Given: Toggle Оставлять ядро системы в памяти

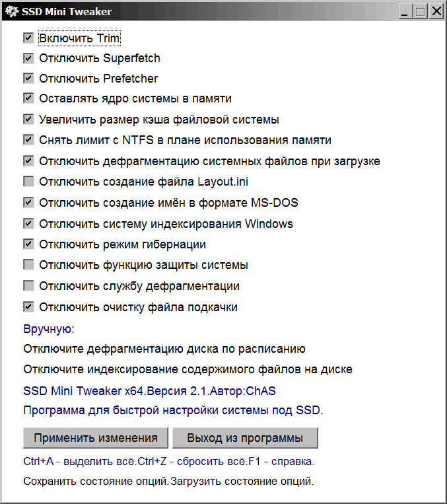Looking at the screenshot, I should [28, 98].
